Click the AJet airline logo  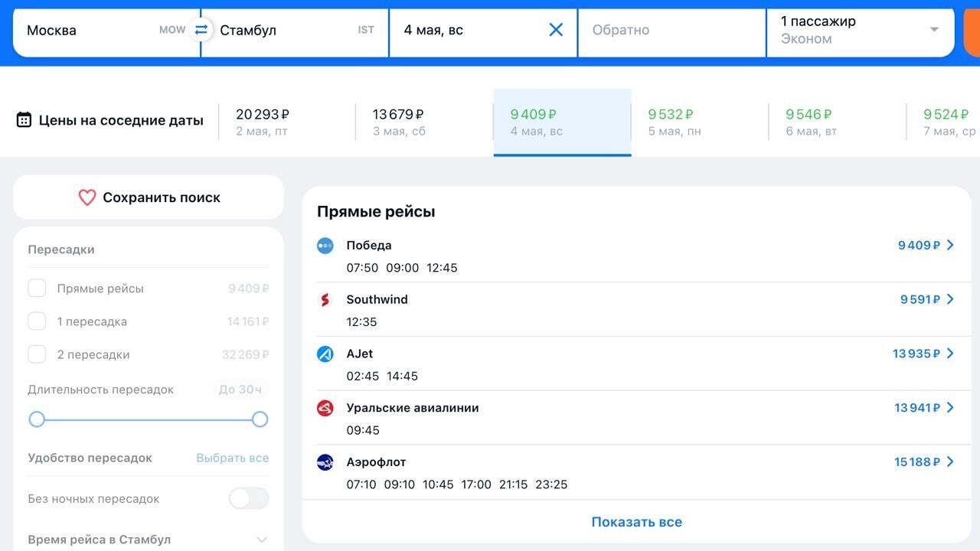click(325, 354)
